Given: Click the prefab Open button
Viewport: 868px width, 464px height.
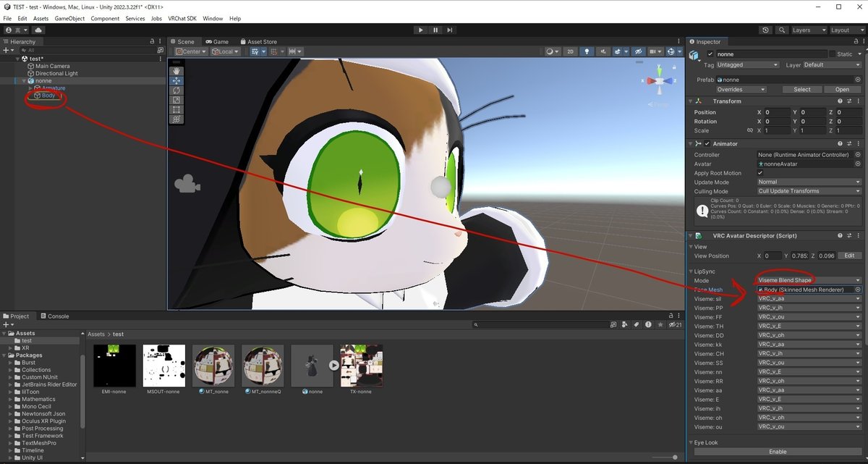Looking at the screenshot, I should point(842,90).
